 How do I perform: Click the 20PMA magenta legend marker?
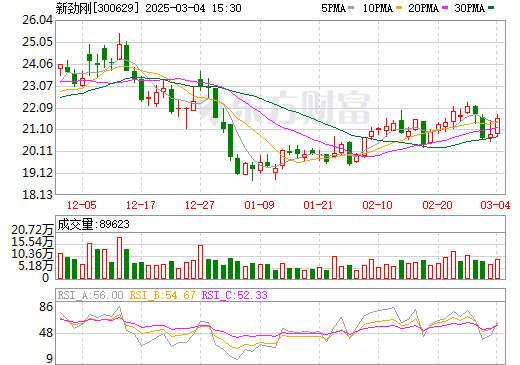click(x=445, y=8)
